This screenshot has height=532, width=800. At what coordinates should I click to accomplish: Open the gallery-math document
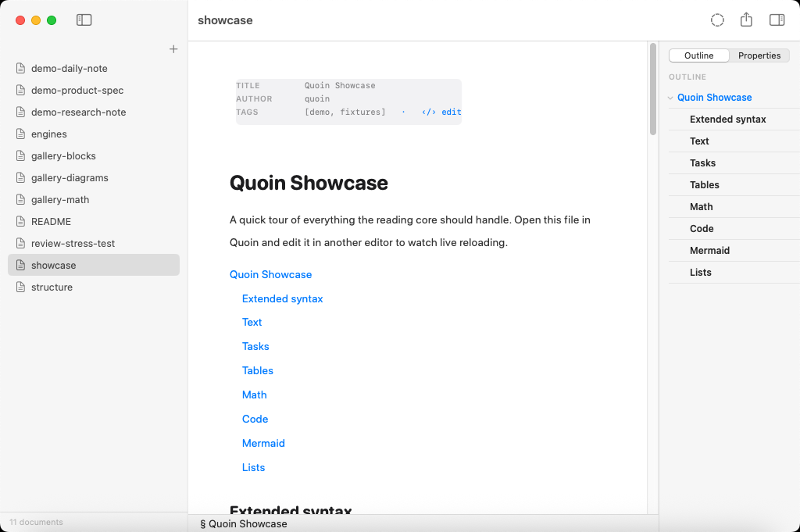(x=94, y=200)
